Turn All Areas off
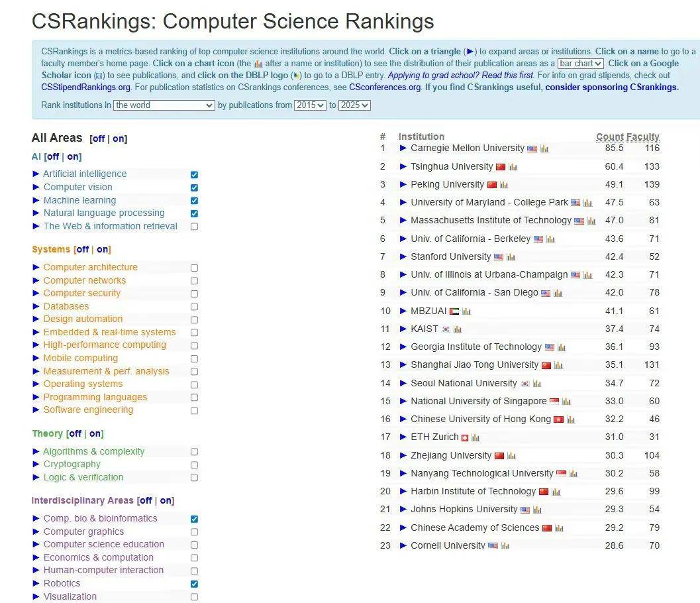Screen dimensions: 700x603 (98, 139)
